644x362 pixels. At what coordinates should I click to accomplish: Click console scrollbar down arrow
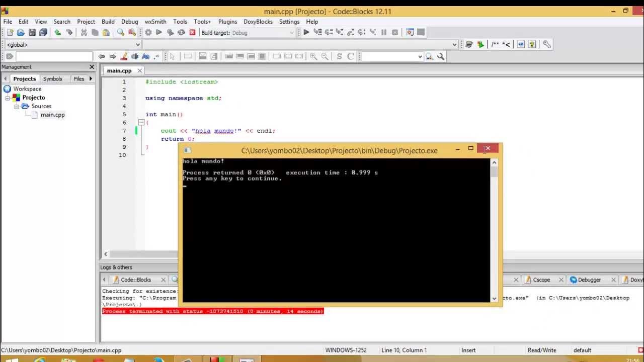(495, 298)
